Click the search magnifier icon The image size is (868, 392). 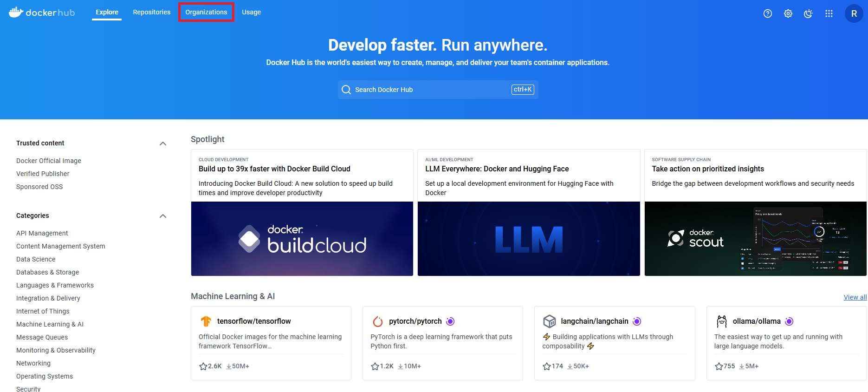pyautogui.click(x=346, y=90)
